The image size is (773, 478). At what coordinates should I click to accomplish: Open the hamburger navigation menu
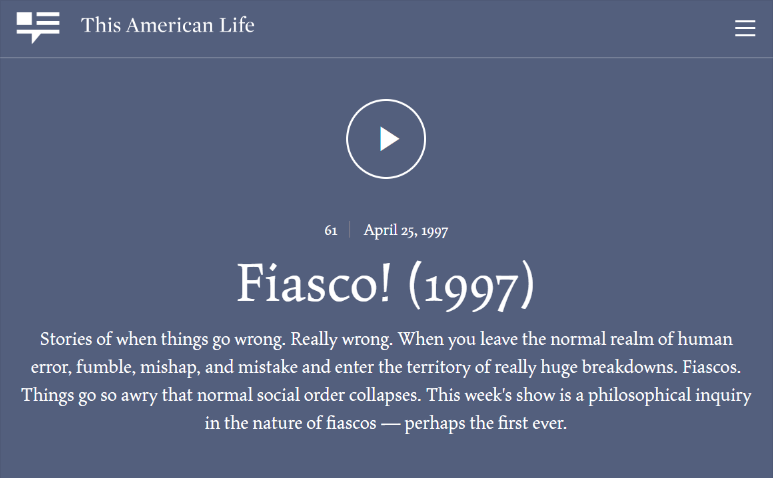(745, 28)
